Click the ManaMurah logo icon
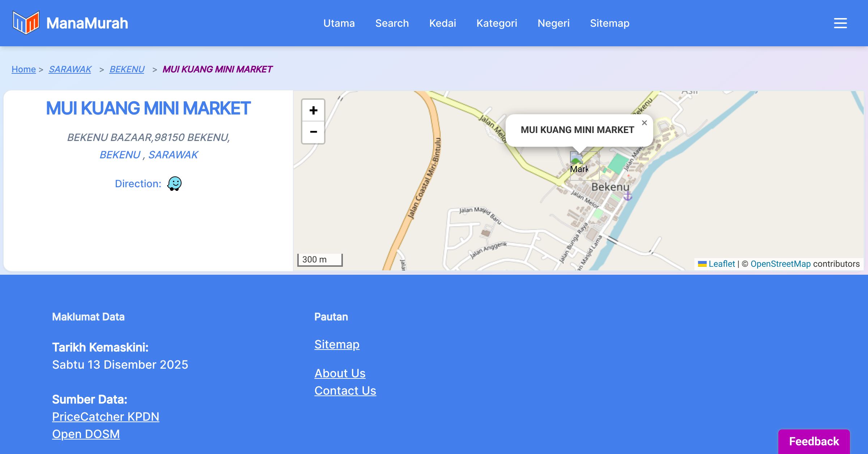 click(26, 23)
